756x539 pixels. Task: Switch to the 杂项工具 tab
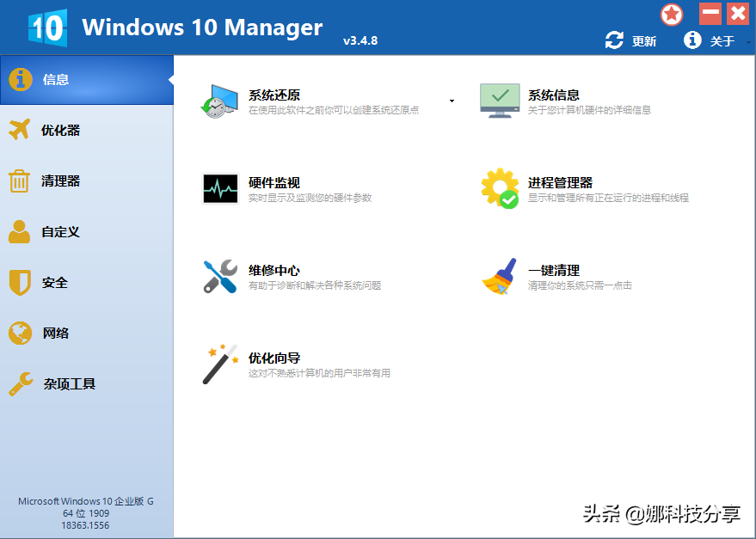[x=87, y=383]
